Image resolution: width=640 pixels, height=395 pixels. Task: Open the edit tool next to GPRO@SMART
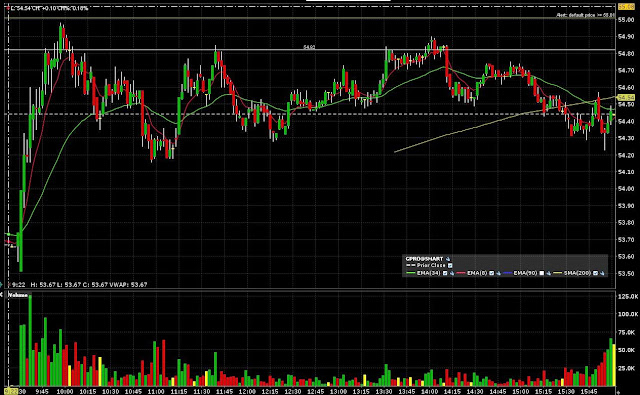(x=448, y=259)
